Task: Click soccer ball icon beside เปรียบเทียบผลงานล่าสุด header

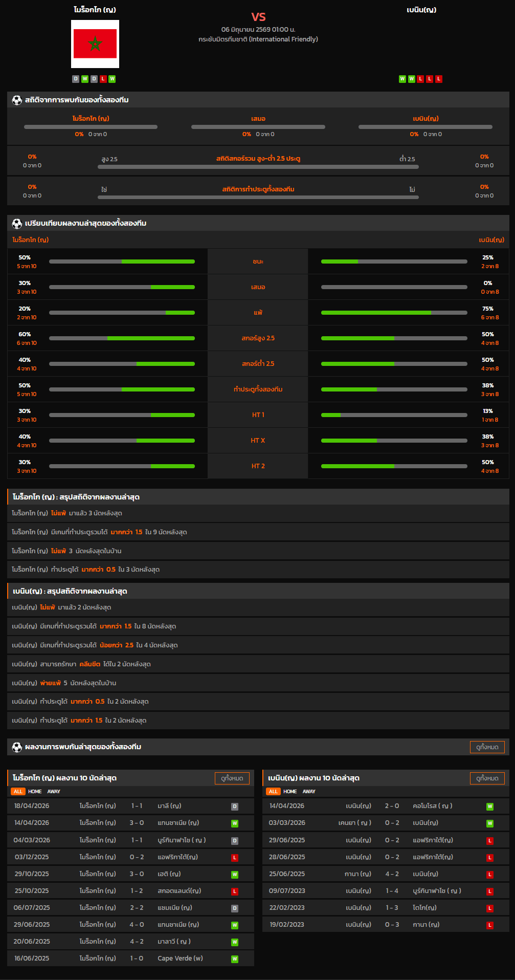Action: (17, 223)
